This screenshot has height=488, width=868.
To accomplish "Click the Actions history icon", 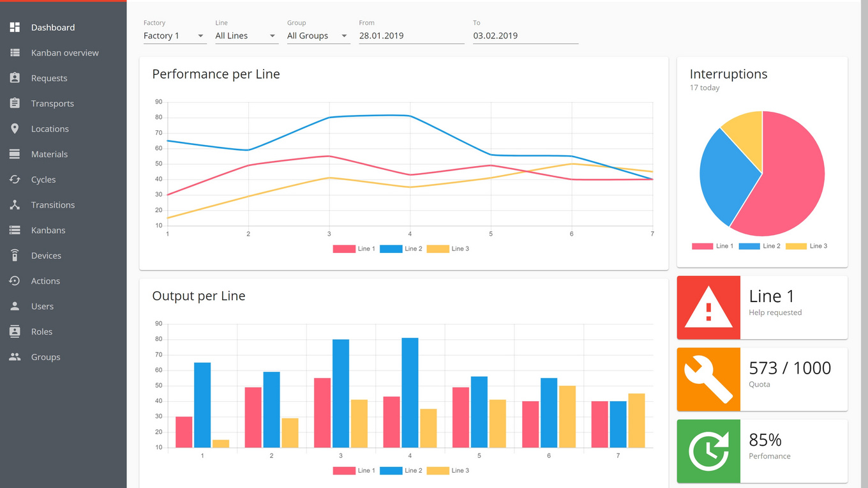I will click(15, 281).
